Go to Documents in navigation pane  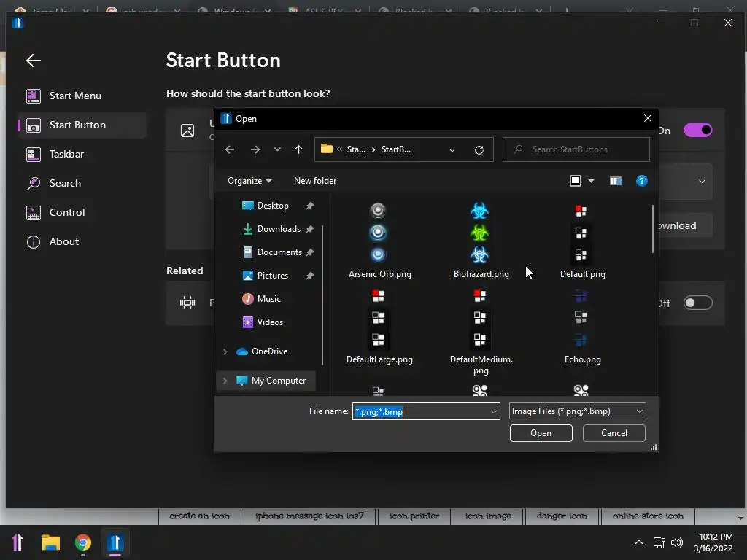click(x=279, y=252)
